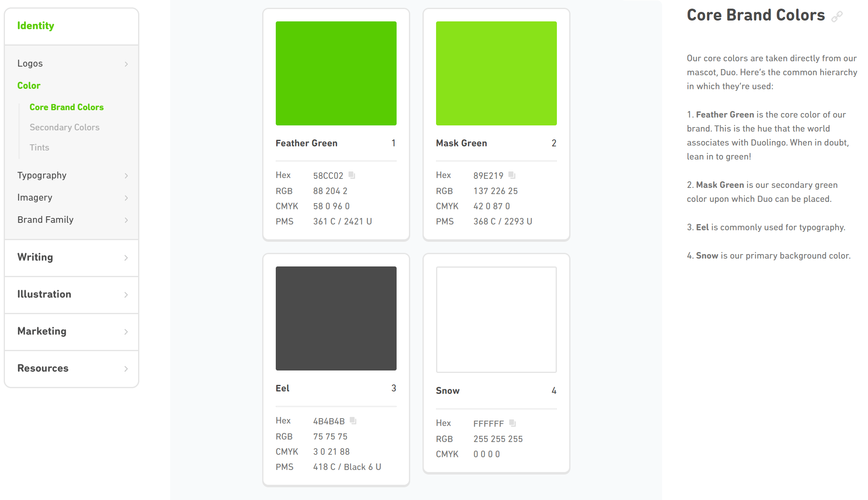Screen dimensions: 868x500
Task: Select hex value 58CC02
Action: (328, 176)
